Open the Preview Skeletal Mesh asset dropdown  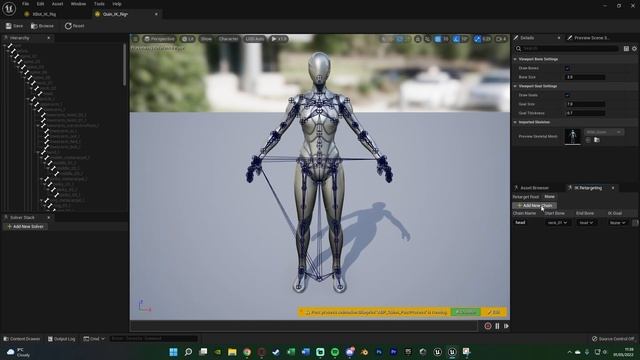click(604, 132)
